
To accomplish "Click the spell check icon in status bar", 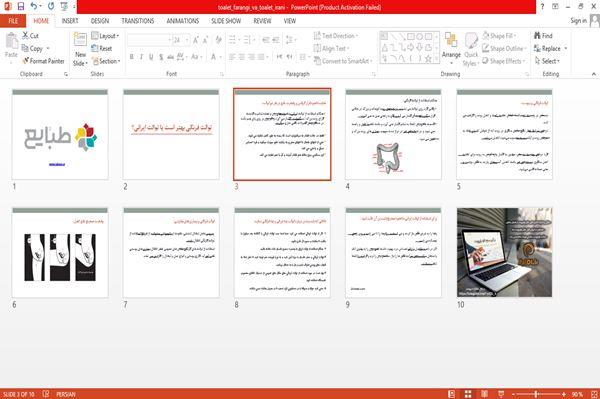I will click(46, 394).
